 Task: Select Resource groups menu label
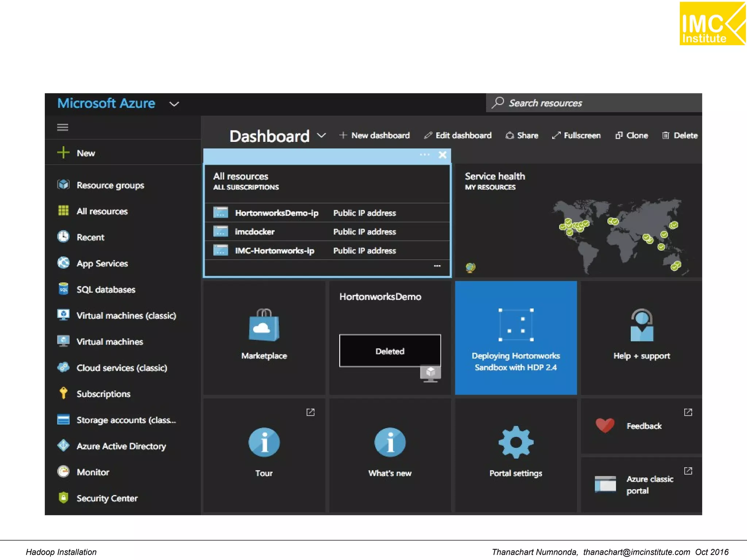(x=110, y=185)
